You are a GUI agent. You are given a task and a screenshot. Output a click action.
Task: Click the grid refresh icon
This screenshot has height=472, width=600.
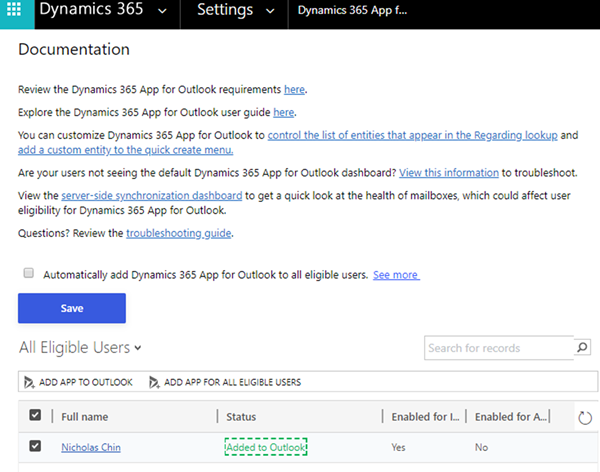[x=585, y=416]
